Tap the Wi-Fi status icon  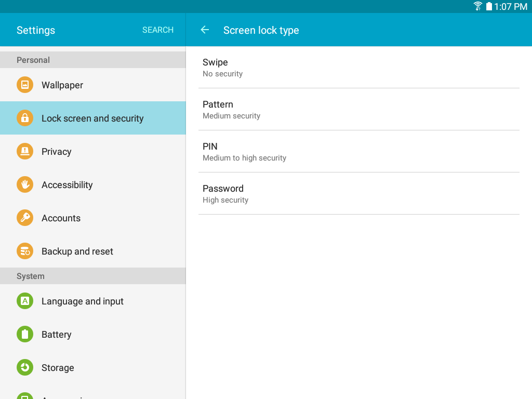(478, 6)
